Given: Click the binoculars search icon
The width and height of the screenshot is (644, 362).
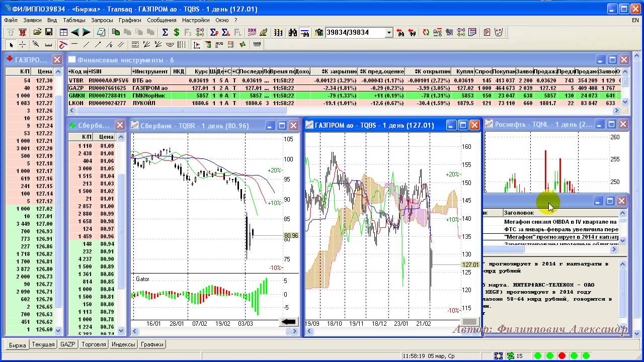Looking at the screenshot, I should point(293,32).
